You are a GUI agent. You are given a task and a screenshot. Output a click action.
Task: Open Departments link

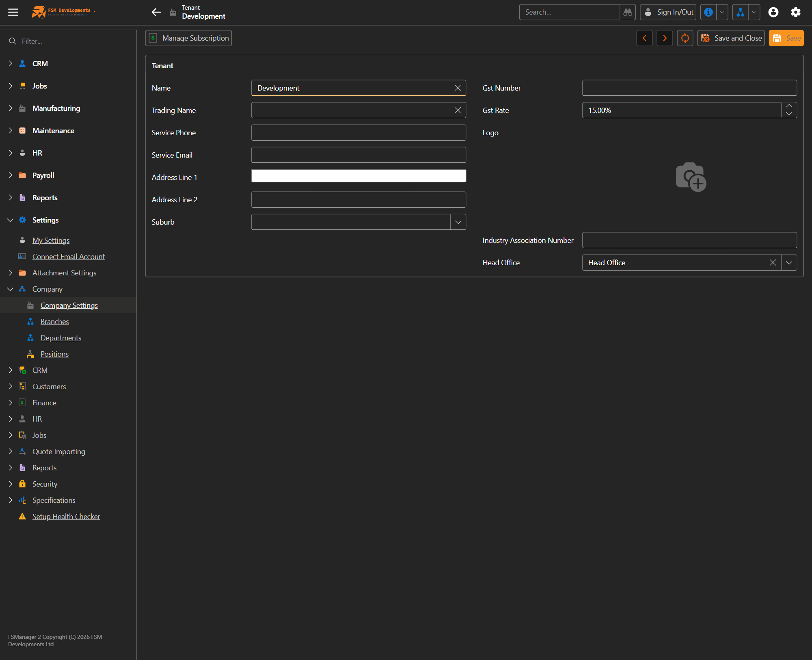61,338
